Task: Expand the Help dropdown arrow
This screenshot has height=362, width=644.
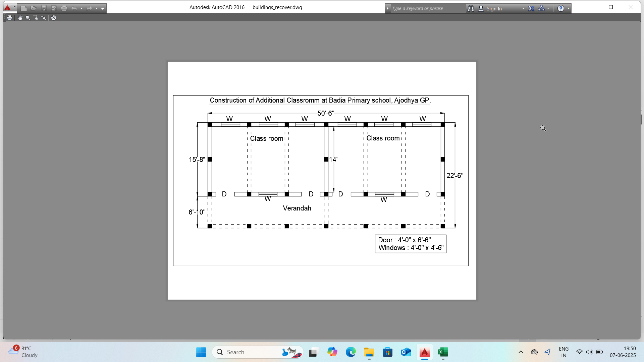Action: click(569, 8)
